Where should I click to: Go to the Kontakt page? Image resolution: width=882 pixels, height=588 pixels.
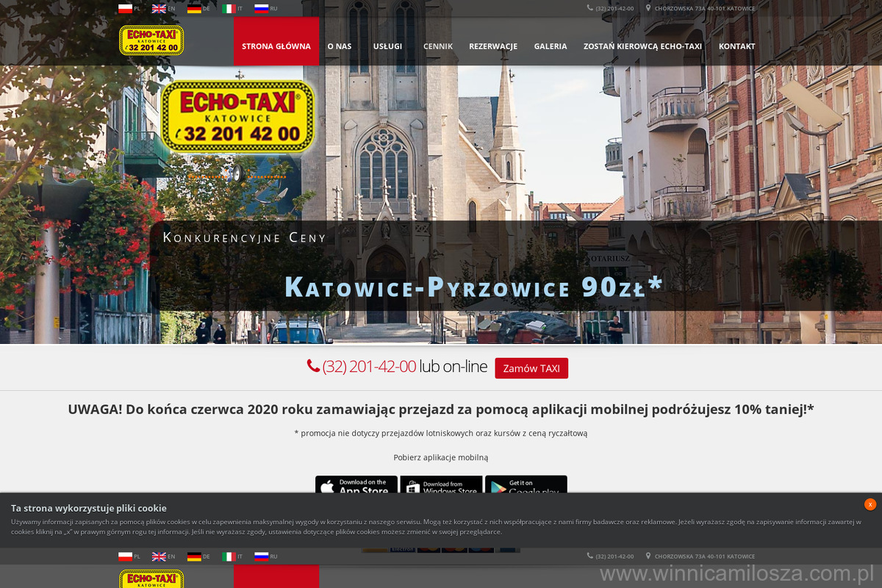tap(736, 46)
